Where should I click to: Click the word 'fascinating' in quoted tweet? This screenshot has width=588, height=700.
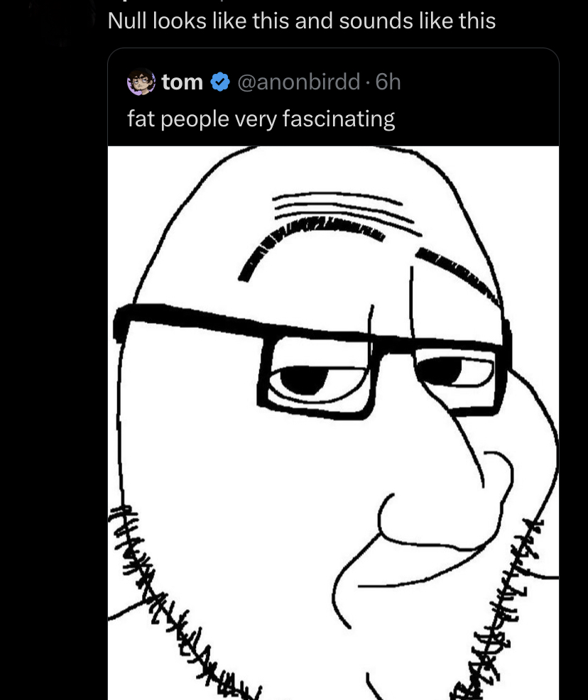[x=339, y=119]
